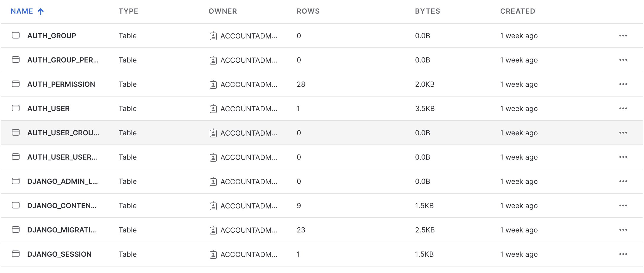This screenshot has height=273, width=644.
Task: Click the owner role icon in AUTH_USER row
Action: point(213,109)
